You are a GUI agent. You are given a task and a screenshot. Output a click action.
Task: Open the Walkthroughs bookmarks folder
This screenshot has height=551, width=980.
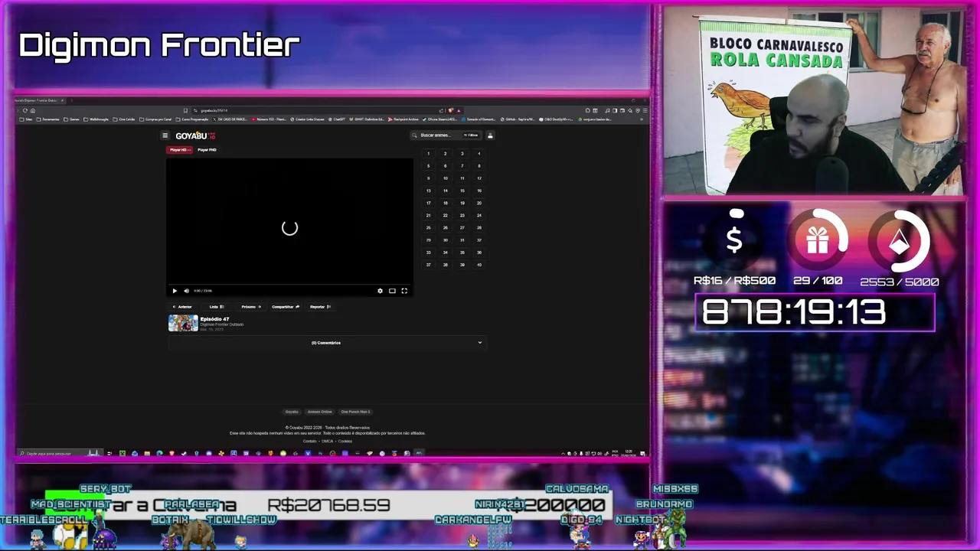[96, 119]
